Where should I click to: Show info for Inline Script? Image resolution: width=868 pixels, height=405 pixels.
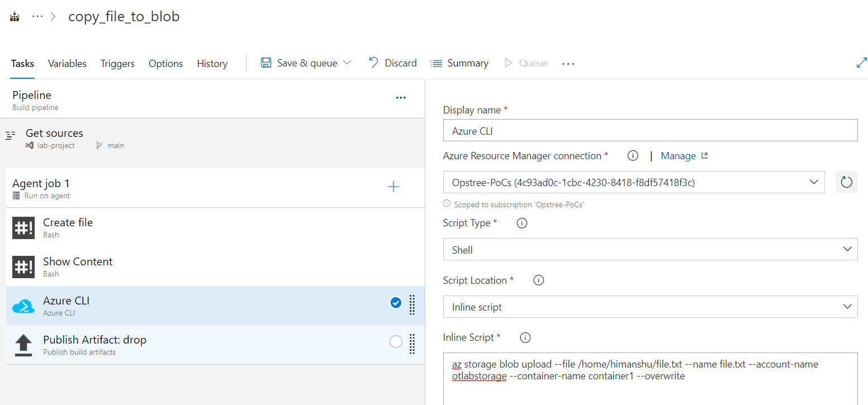point(525,337)
